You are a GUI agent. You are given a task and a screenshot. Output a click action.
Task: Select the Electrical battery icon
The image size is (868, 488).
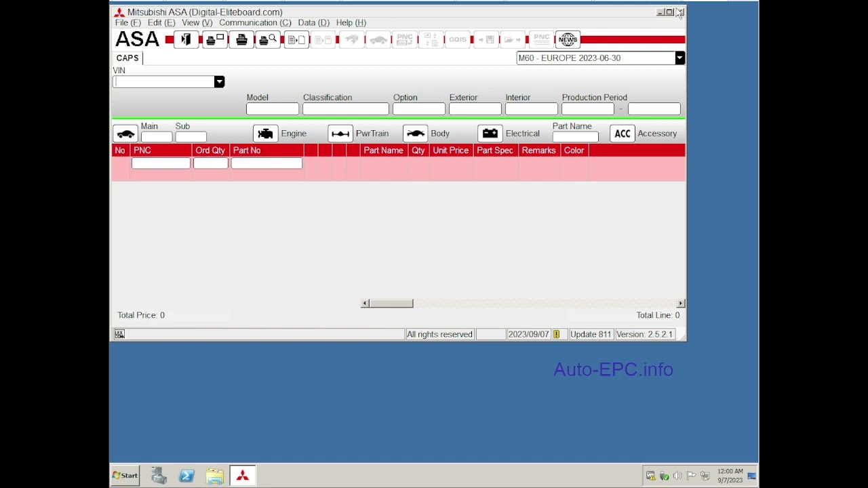[x=490, y=134]
